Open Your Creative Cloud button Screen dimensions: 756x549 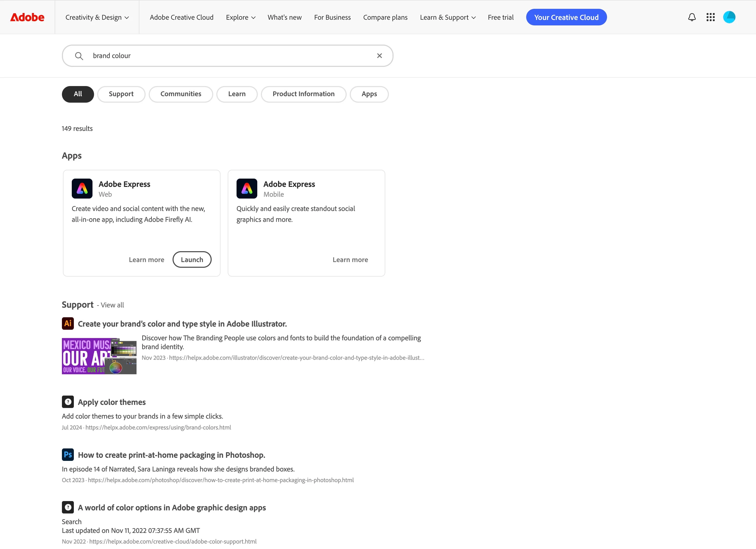point(566,17)
